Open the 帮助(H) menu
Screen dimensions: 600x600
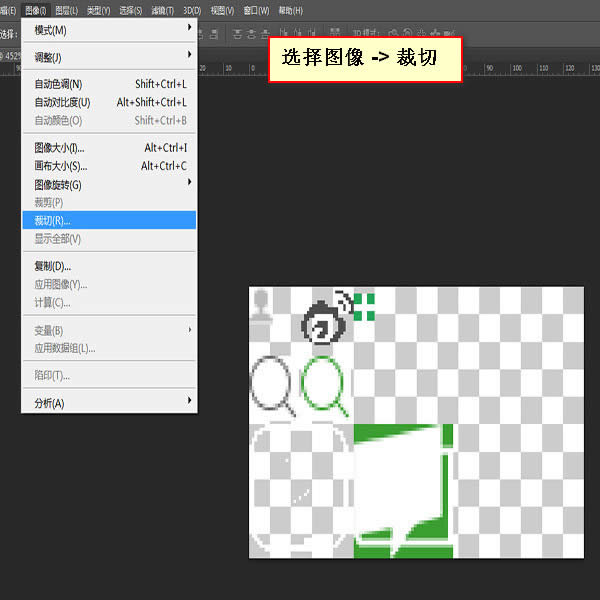tap(290, 11)
